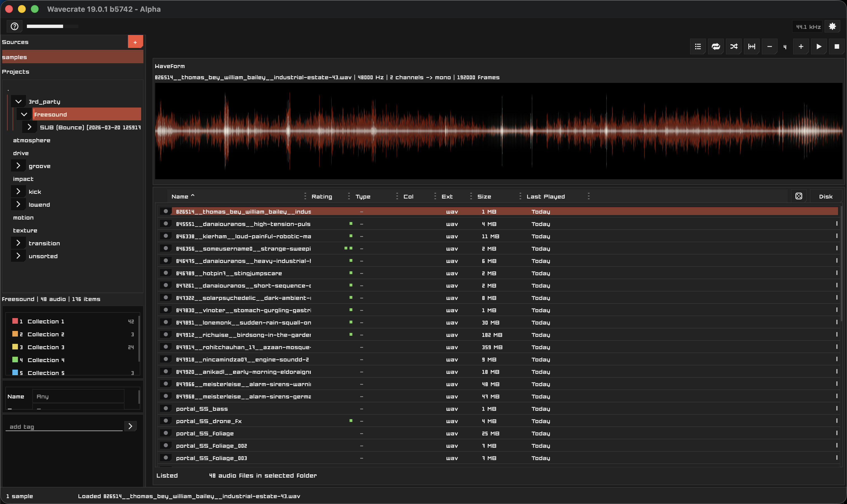Image resolution: width=847 pixels, height=504 pixels.
Task: Start playback with the play icon
Action: coord(819,46)
